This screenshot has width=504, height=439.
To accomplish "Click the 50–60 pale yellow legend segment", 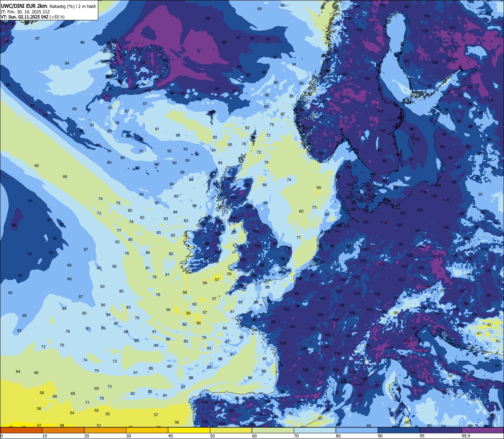I will [231, 430].
